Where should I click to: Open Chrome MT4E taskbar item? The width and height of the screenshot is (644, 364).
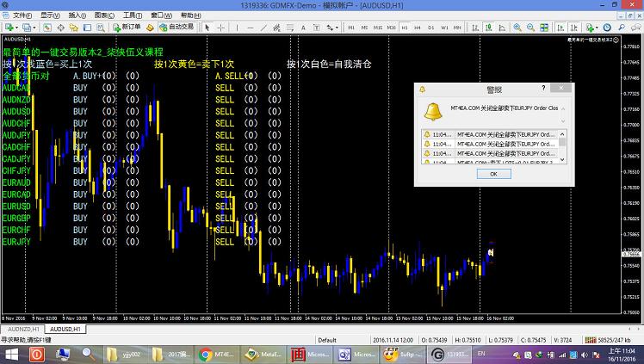pyautogui.click(x=217, y=355)
